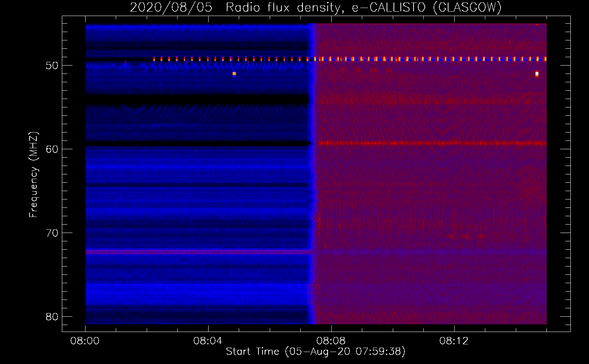
Task: Click the plot title mentioning e-CALLISTO (GLASGOW)
Action: (x=316, y=7)
